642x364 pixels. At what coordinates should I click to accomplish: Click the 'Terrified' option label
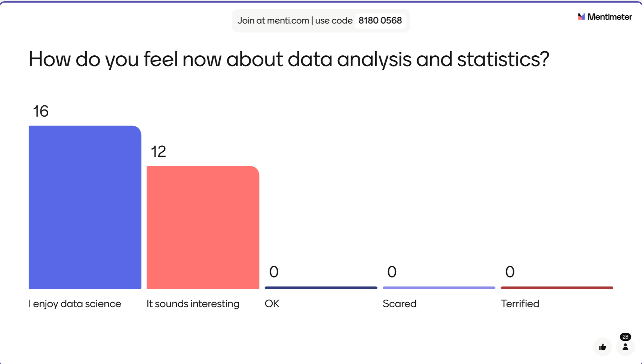coord(520,304)
